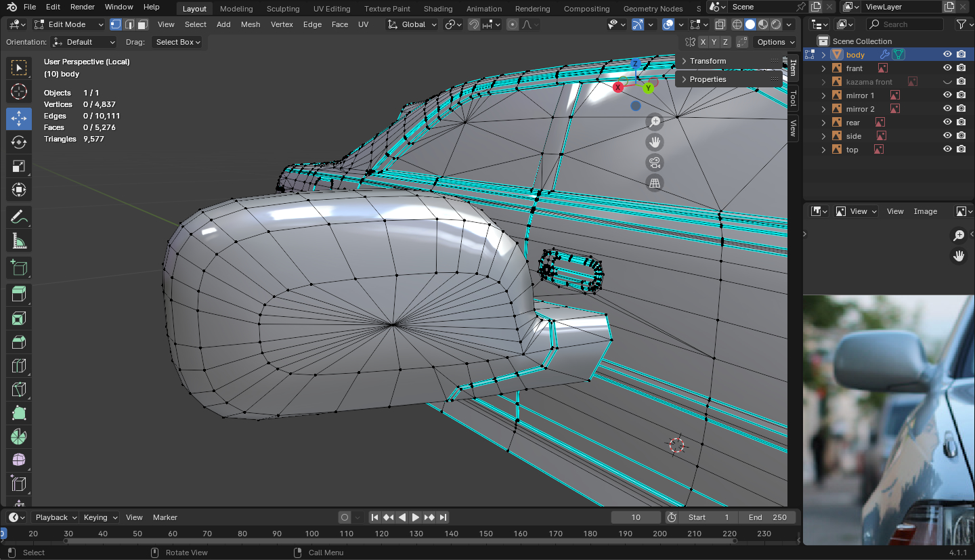This screenshot has height=560, width=975.
Task: Activate the 3D Cursor tool
Action: pos(19,91)
